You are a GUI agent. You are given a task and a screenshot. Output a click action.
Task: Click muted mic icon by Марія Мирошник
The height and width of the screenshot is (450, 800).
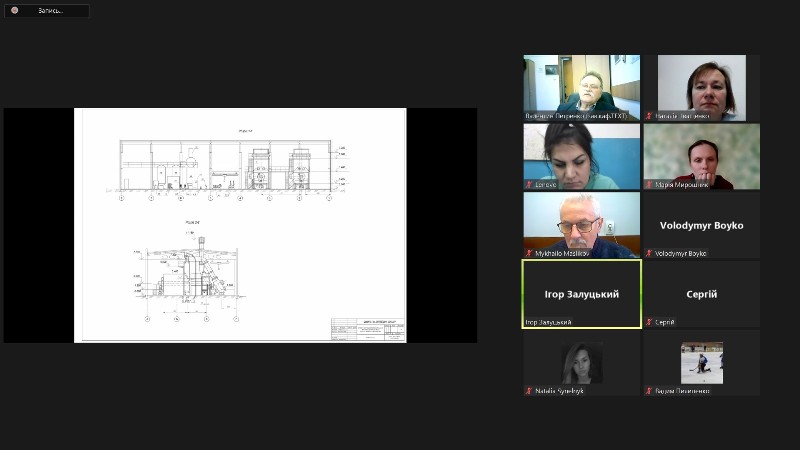(649, 185)
